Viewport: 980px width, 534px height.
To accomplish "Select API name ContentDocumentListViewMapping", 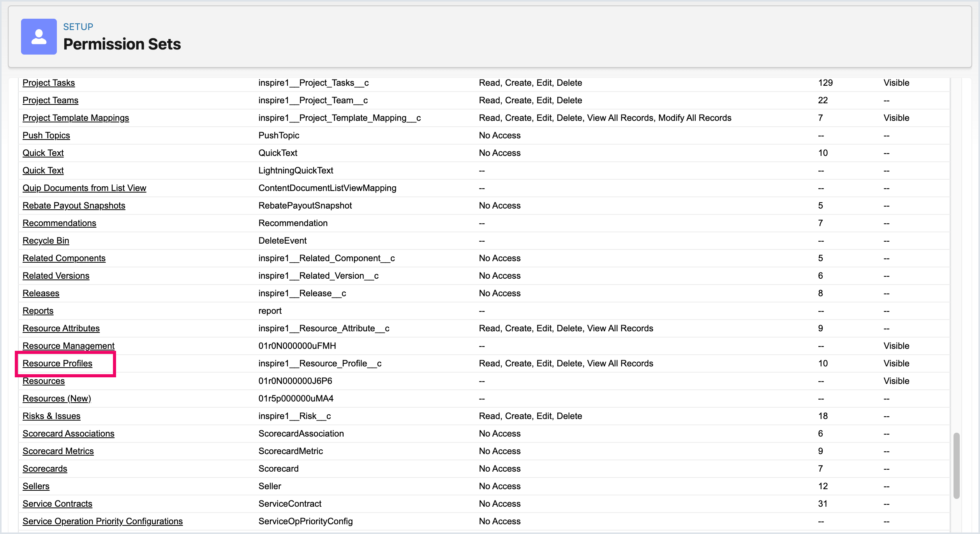I will point(327,188).
